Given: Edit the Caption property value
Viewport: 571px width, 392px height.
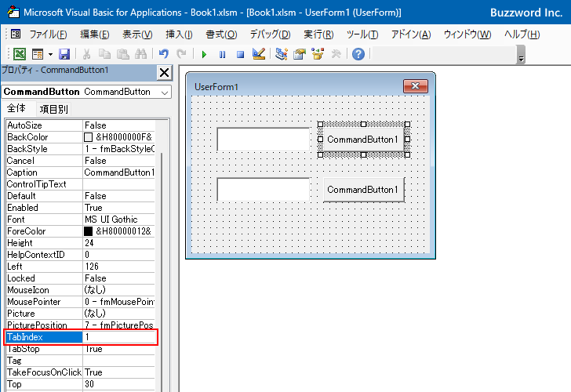Looking at the screenshot, I should coord(119,172).
